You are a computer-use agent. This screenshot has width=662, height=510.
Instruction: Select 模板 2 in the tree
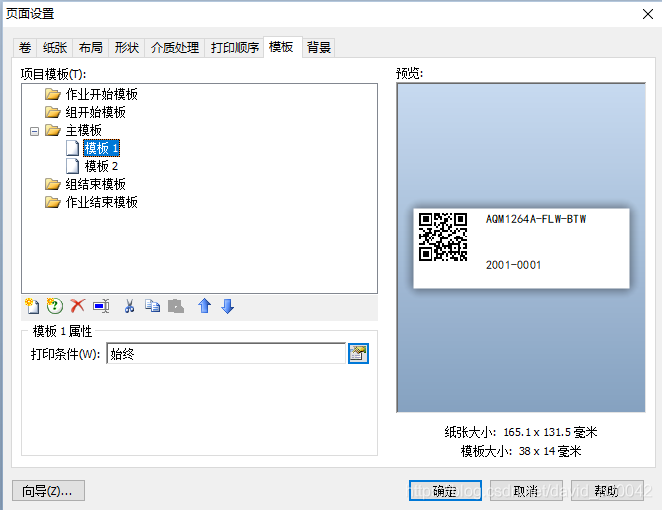[101, 166]
